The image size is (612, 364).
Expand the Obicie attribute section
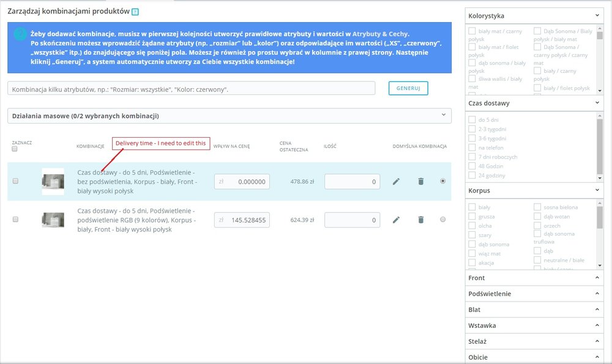[x=597, y=357]
